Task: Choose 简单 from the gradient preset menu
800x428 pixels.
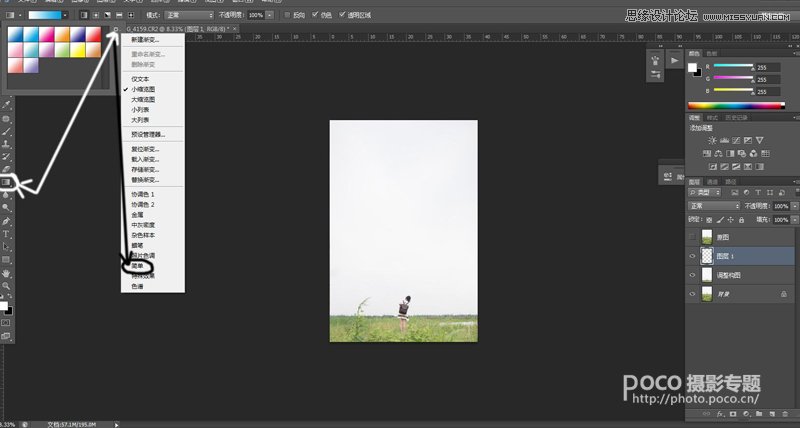Action: tap(138, 266)
